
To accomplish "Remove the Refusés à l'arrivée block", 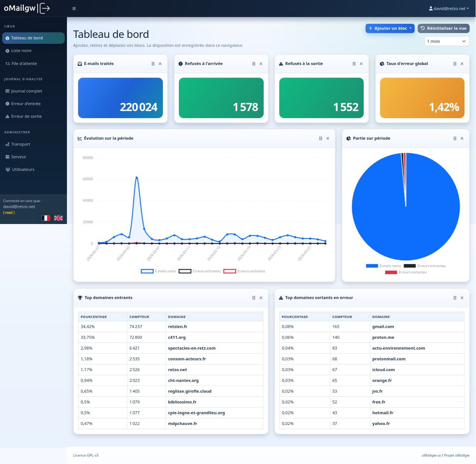I will coord(261,64).
